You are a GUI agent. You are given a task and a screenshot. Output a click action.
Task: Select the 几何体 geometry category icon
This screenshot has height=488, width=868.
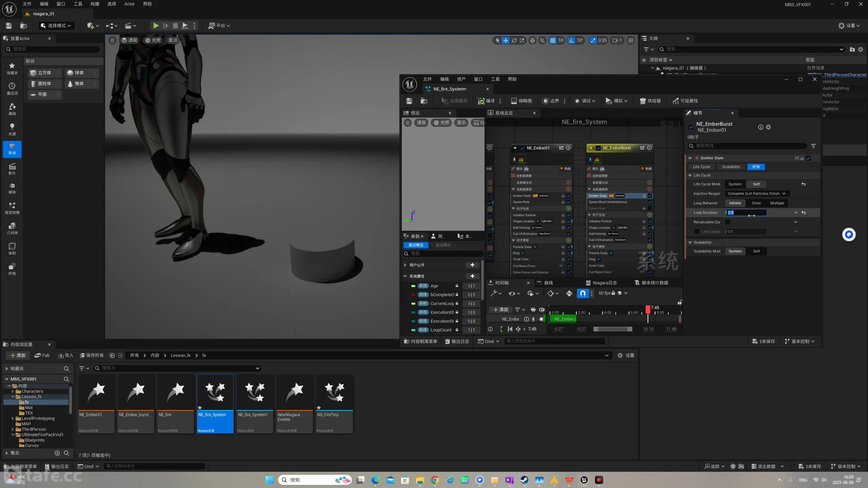coord(12,228)
